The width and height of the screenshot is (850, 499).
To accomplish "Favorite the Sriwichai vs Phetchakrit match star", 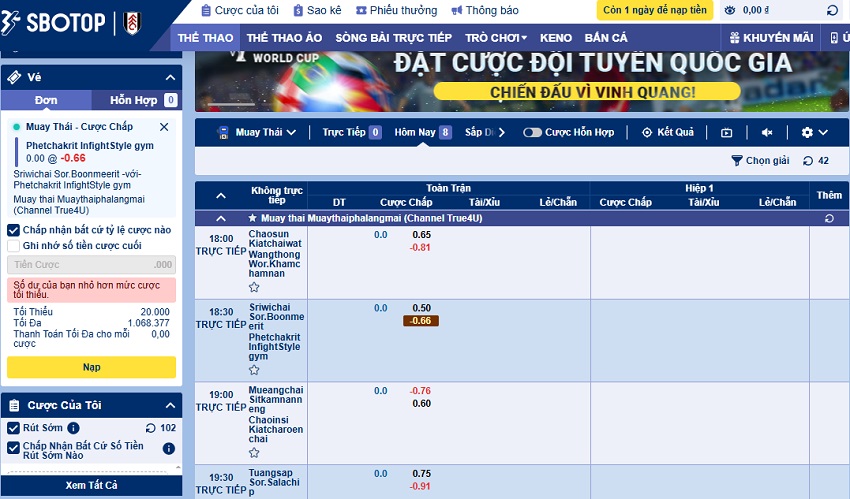I will pos(254,370).
